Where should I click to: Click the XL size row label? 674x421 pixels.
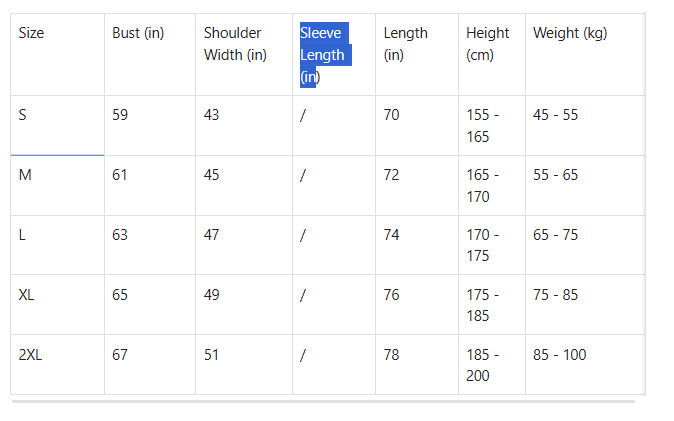pyautogui.click(x=27, y=295)
